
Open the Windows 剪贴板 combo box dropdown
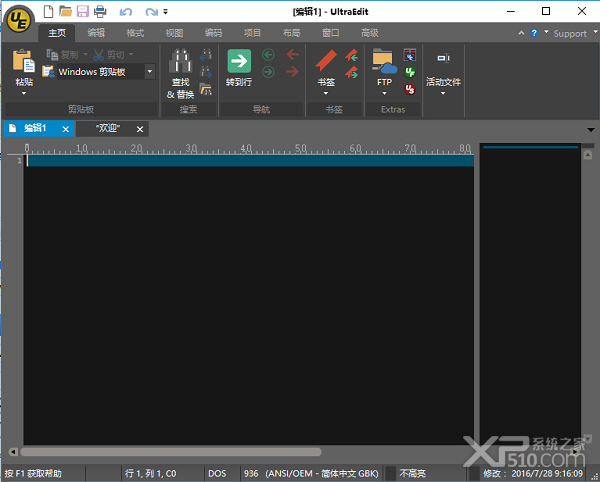[x=150, y=72]
